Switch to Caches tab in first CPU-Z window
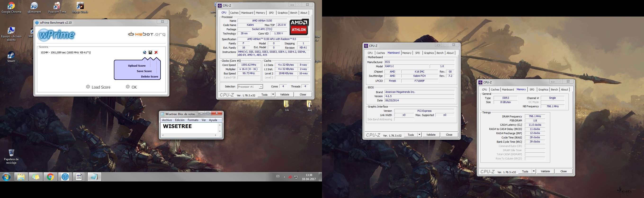Image resolution: width=644 pixels, height=198 pixels. click(234, 13)
